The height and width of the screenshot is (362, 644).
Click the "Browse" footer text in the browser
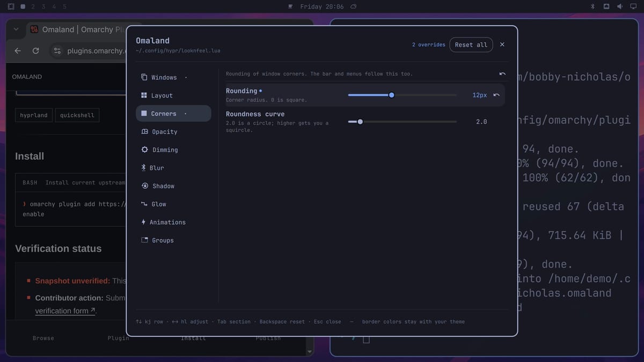pyautogui.click(x=43, y=338)
